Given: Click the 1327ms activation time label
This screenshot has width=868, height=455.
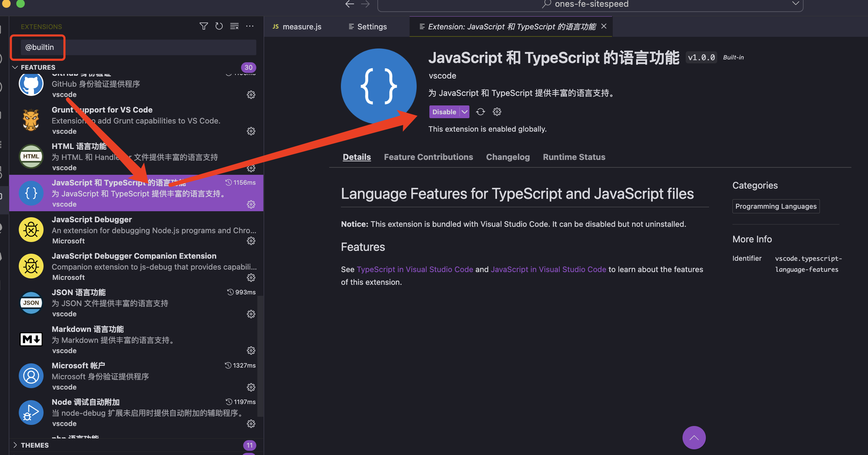Looking at the screenshot, I should click(240, 365).
